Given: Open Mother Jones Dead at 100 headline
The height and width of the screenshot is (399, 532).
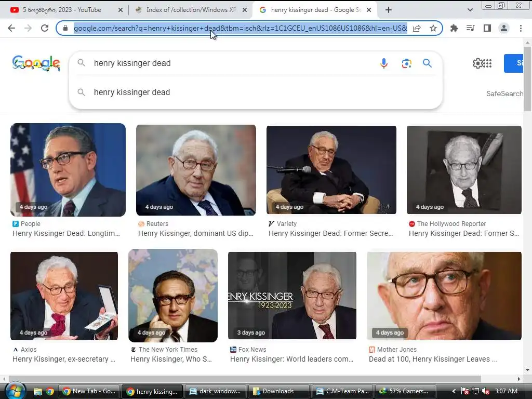Looking at the screenshot, I should [x=433, y=359].
